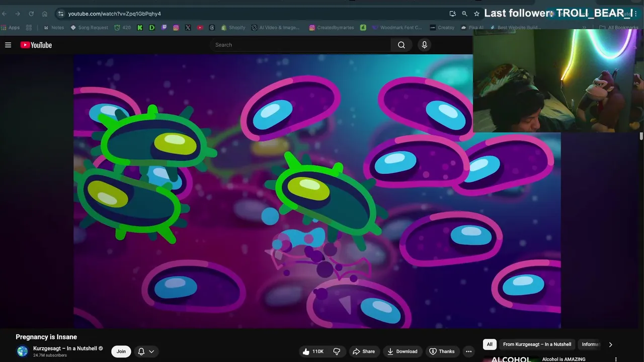Start voice search with the microphone
Screen dimensions: 644x362
(424, 45)
